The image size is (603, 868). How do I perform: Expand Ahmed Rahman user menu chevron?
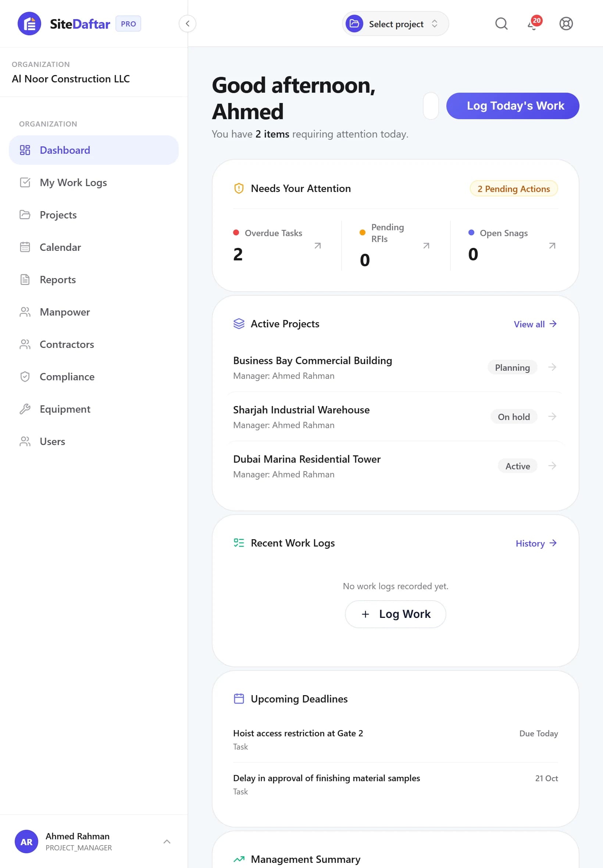[x=167, y=842]
